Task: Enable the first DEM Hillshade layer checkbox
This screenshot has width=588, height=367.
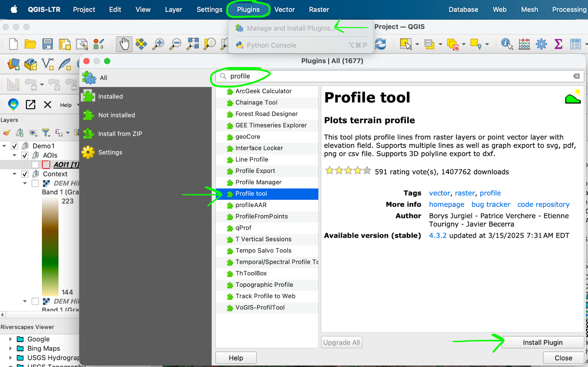Action: pyautogui.click(x=35, y=183)
